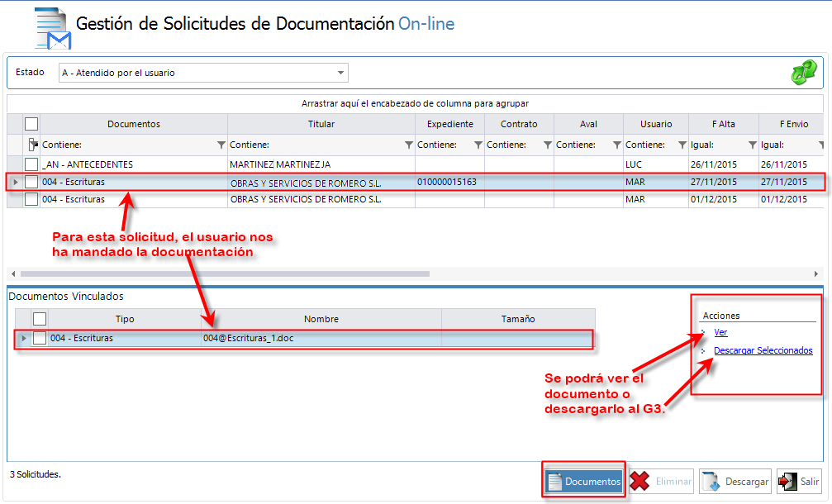Click the filter icon in F Alta column

coord(752,145)
